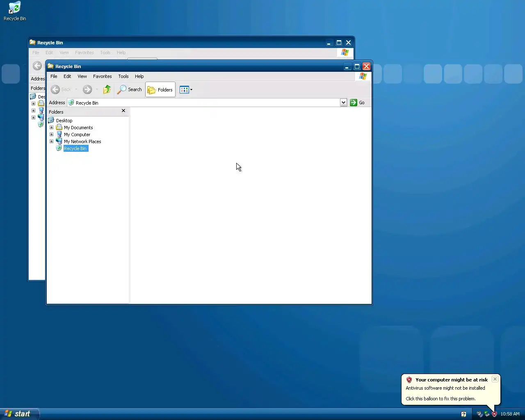Click the shield icon in warning balloon

coord(409,380)
